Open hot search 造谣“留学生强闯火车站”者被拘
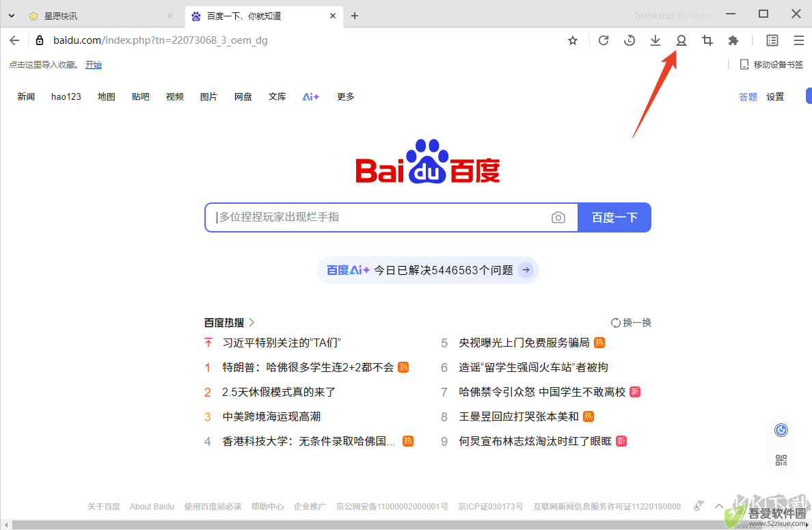Screen dimensions: 812x530 (x=533, y=367)
